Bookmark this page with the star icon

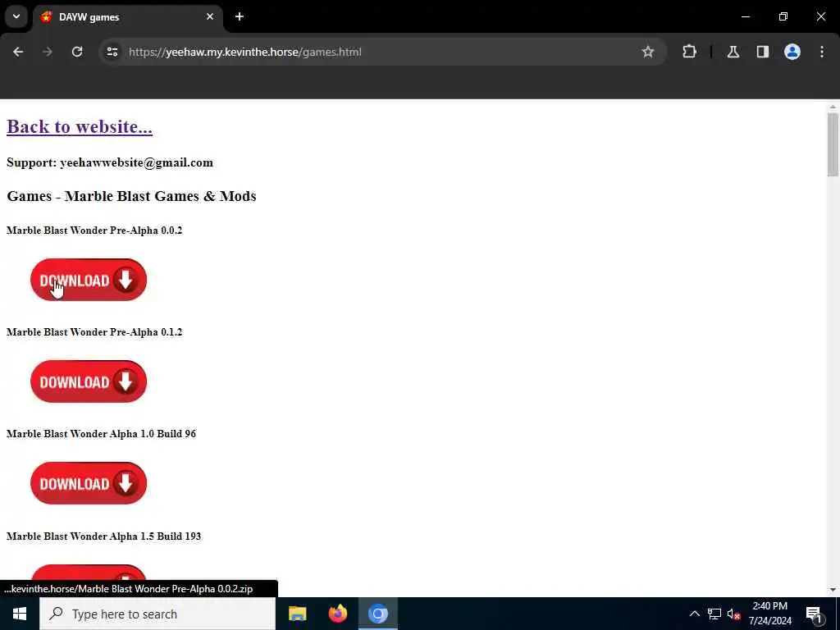[648, 52]
